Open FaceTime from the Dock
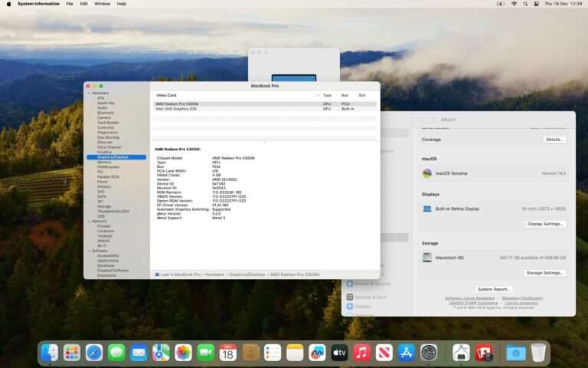Image resolution: width=588 pixels, height=368 pixels. [205, 353]
